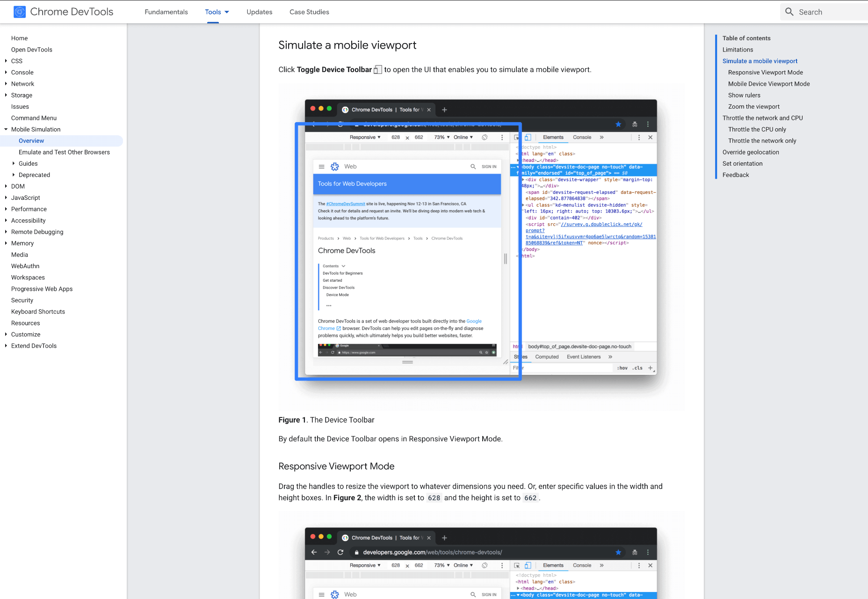
Task: Expand the Remote Debugging section
Action: [6, 232]
